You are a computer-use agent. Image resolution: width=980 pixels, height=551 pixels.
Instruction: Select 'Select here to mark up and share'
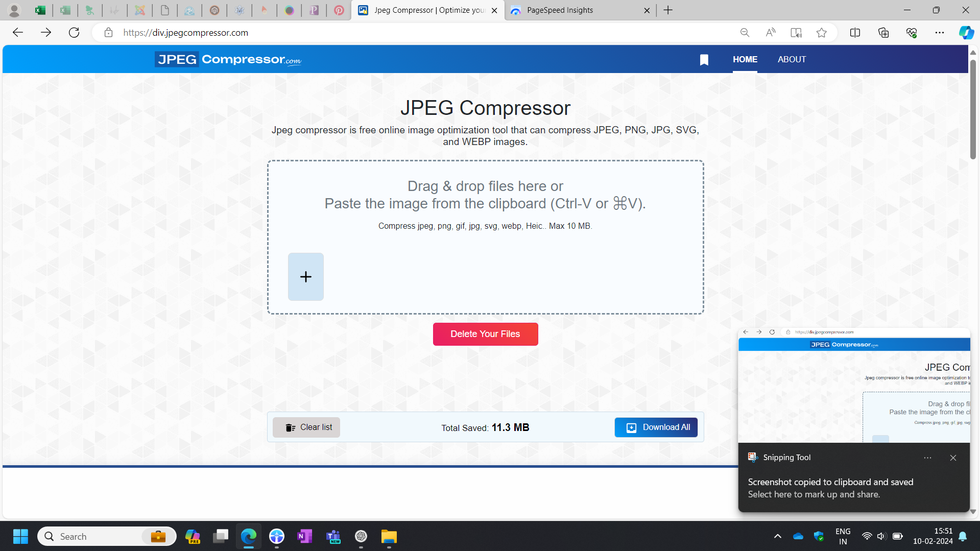tap(814, 494)
